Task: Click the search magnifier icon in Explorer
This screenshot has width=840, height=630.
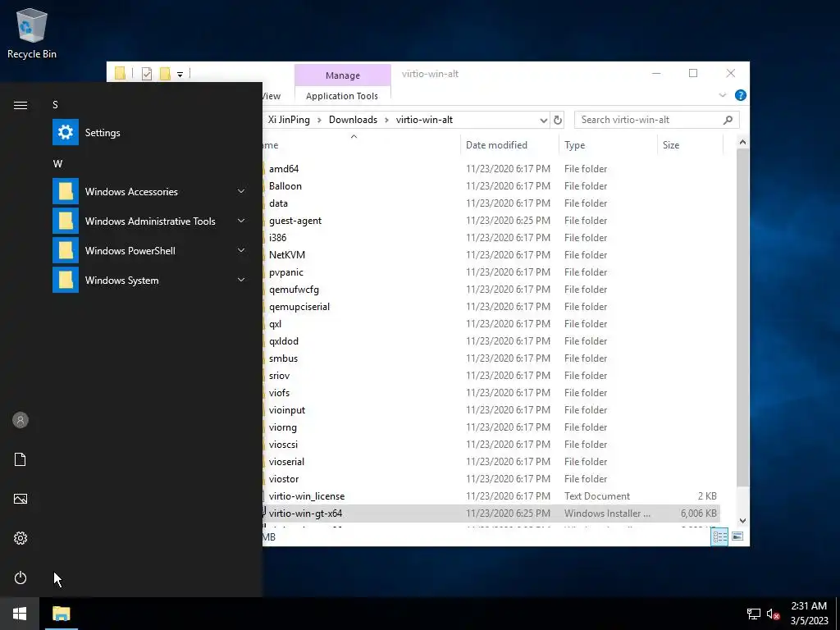Action: (x=728, y=120)
